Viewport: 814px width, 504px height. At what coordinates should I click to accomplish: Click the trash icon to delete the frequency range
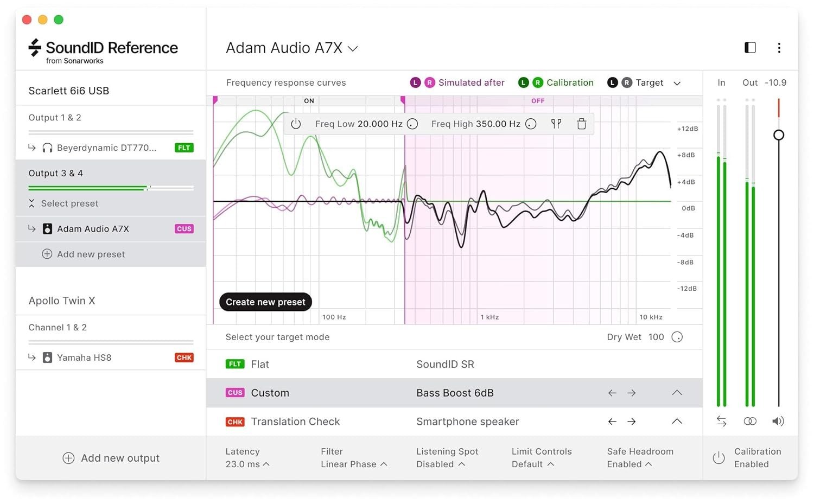coord(581,124)
